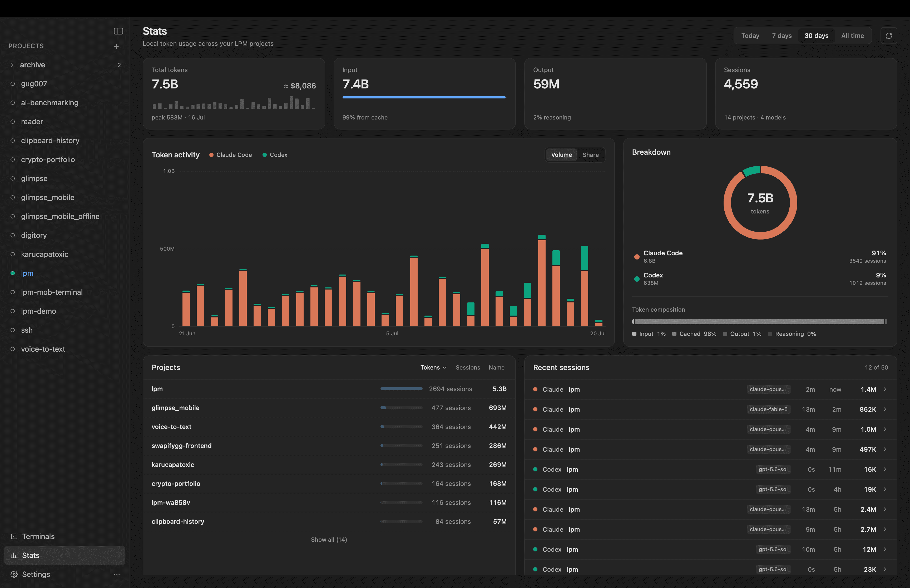Expand the 1.0M Claude session chevron
Viewport: 910px width, 588px height.
tap(885, 429)
